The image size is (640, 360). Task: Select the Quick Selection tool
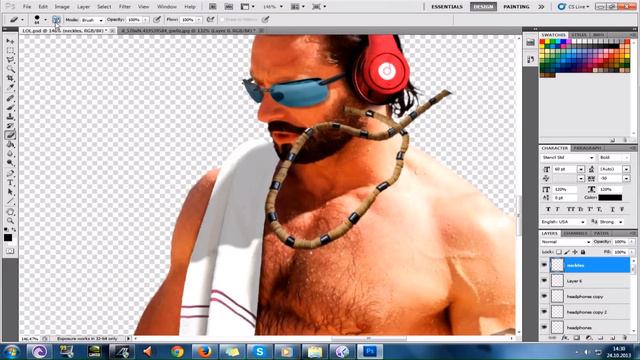coord(10,69)
